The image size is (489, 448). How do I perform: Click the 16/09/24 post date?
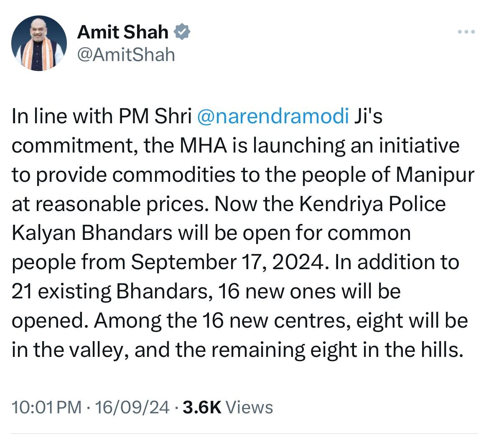(x=132, y=407)
